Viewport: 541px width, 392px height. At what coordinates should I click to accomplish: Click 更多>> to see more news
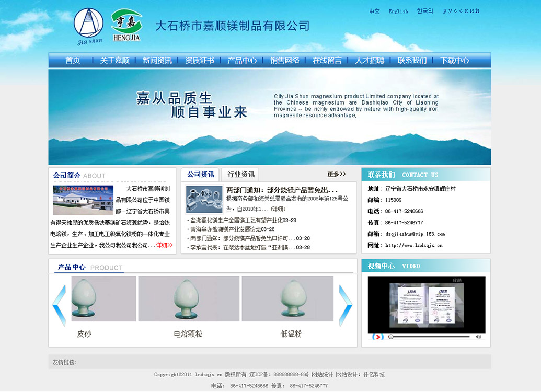(x=337, y=174)
